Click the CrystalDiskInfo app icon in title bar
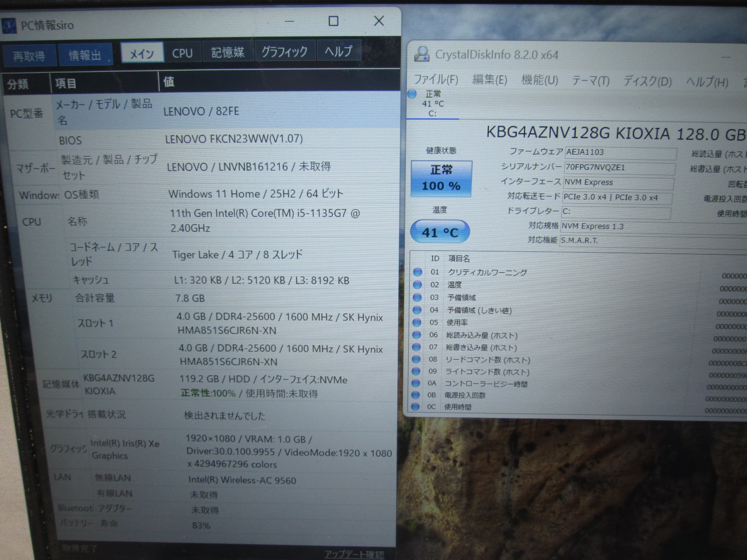The image size is (747, 560). pyautogui.click(x=422, y=54)
